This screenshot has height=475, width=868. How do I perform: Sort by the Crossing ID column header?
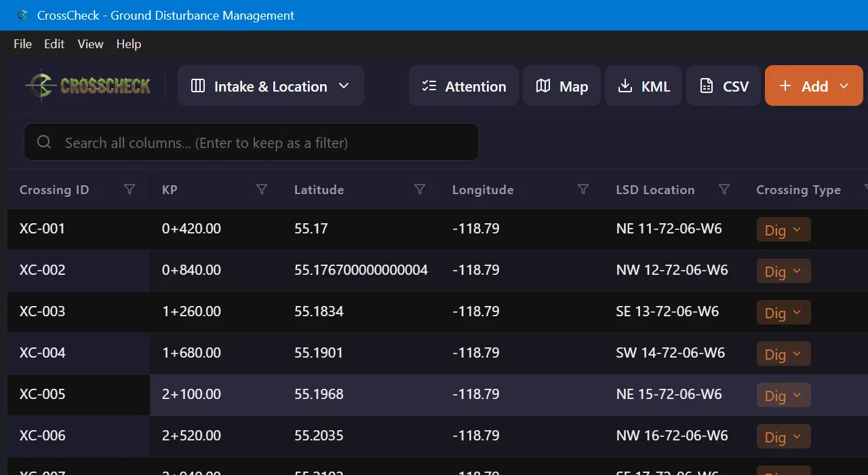point(54,190)
